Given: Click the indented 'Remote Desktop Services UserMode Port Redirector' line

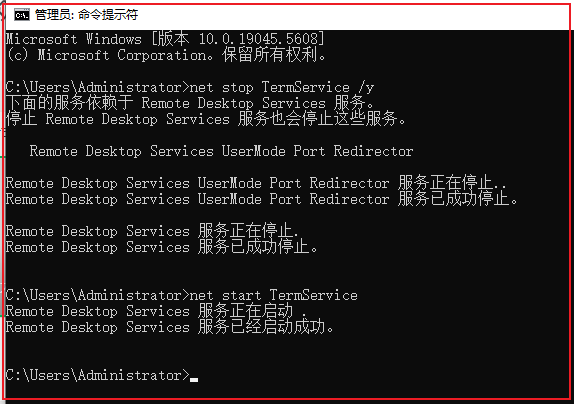Looking at the screenshot, I should coord(221,151).
